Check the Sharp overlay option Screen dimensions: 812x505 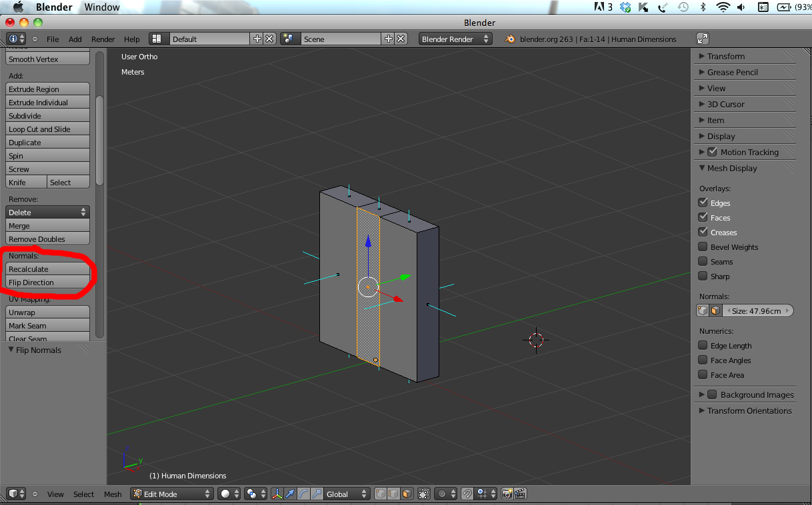pyautogui.click(x=703, y=276)
